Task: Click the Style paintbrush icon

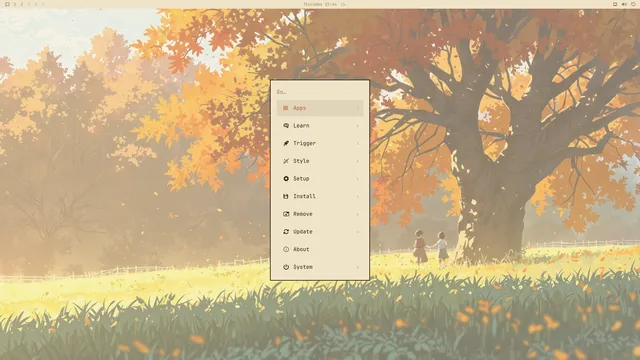Action: point(286,161)
